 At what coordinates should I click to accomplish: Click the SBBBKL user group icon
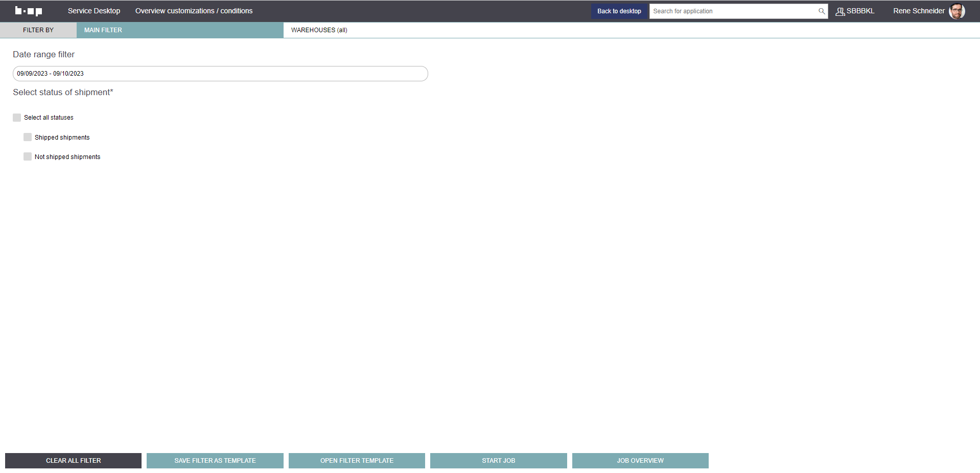839,11
